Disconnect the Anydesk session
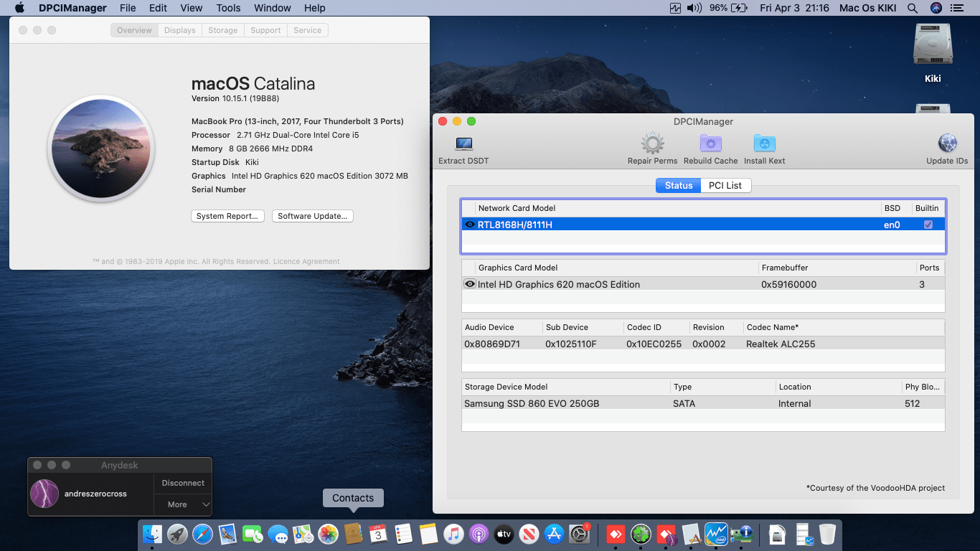This screenshot has width=980, height=551. 182,483
